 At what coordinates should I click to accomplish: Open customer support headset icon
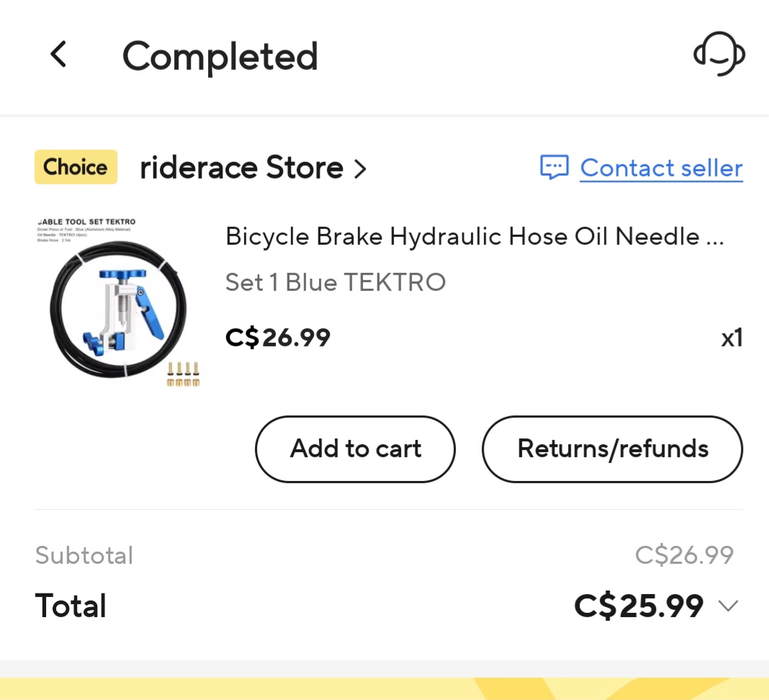tap(719, 54)
